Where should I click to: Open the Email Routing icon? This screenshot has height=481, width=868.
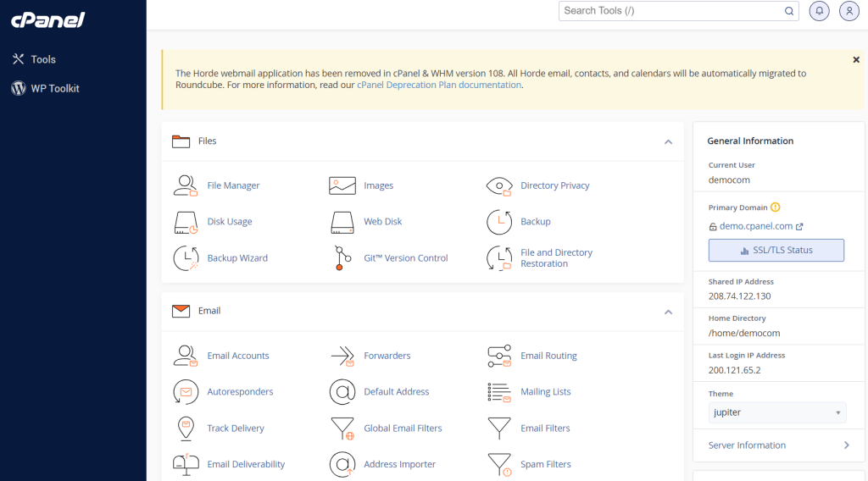click(x=498, y=356)
